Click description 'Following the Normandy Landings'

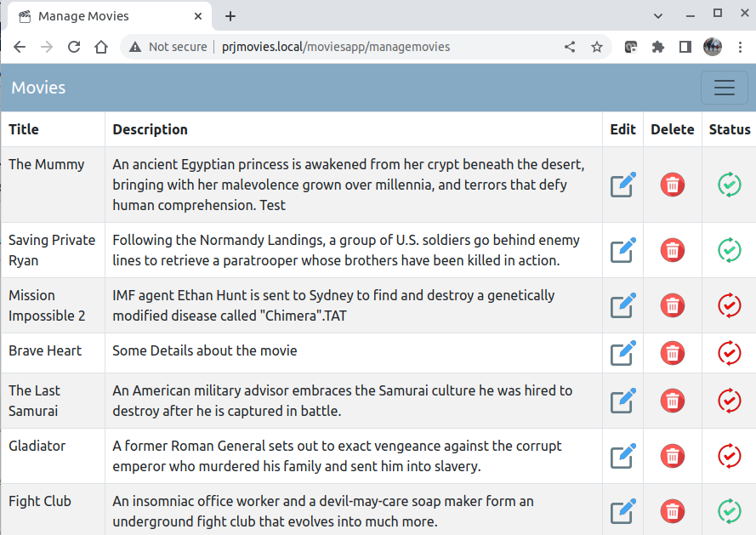point(346,250)
